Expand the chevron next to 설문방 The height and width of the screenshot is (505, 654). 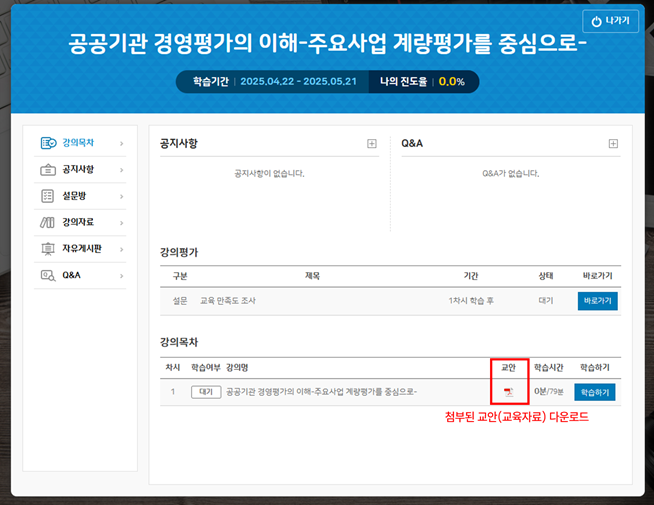click(121, 196)
